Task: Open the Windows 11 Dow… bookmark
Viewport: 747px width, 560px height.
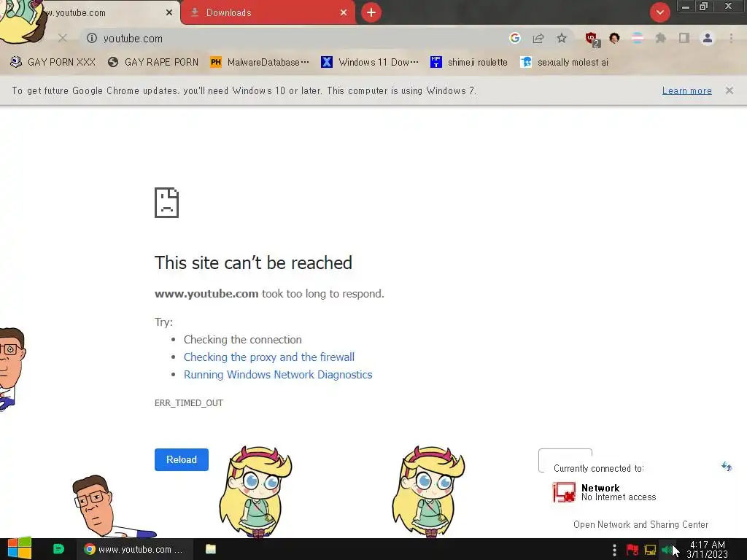Action: click(x=370, y=63)
